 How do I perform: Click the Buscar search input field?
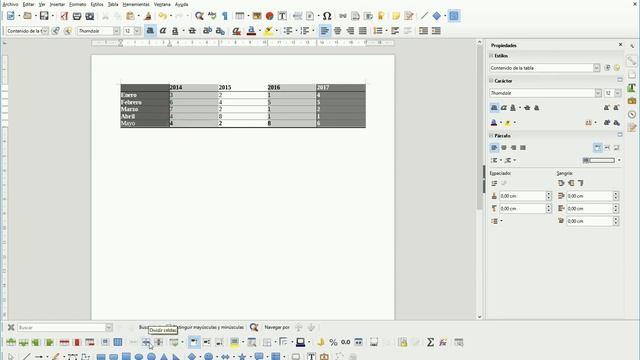tap(61, 327)
